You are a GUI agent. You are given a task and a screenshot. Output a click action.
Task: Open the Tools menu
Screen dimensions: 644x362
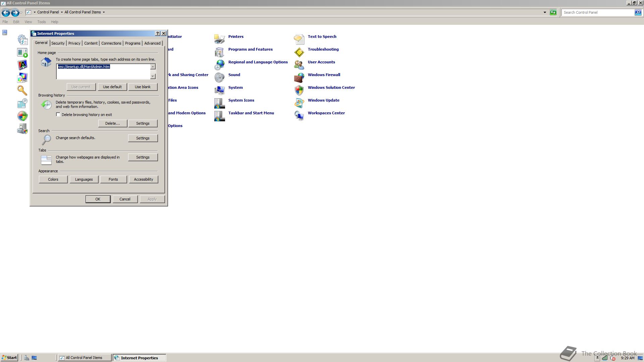[x=42, y=22]
